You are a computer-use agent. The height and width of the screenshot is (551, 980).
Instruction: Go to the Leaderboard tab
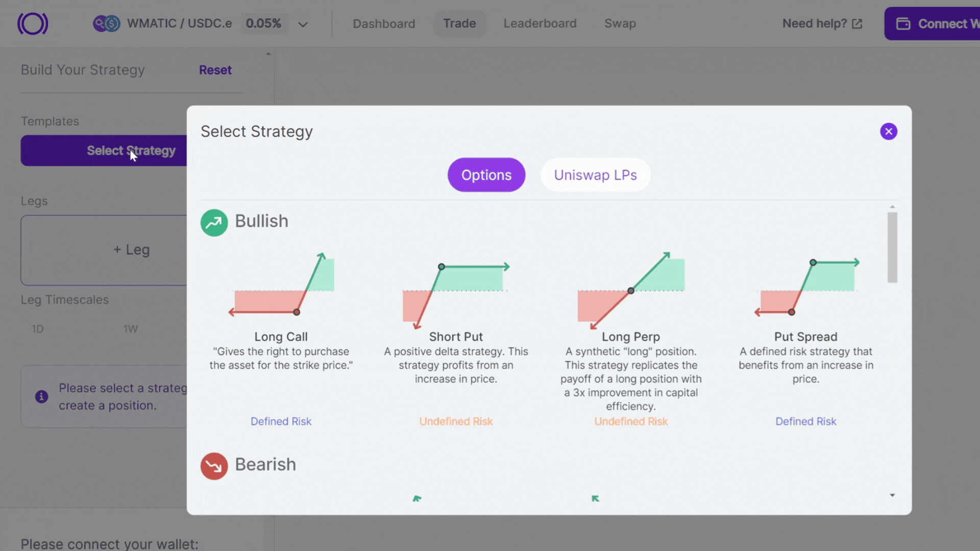click(540, 23)
